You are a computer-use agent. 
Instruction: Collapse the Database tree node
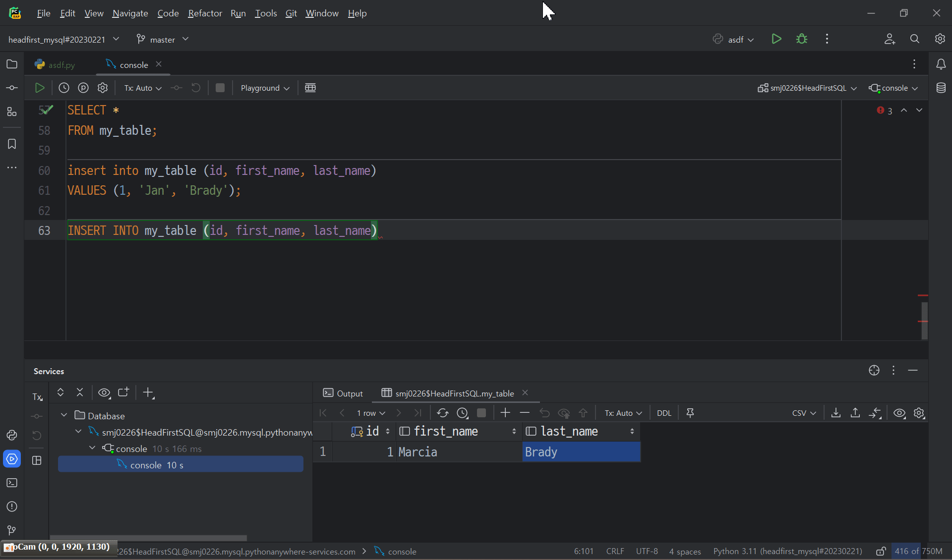(64, 415)
